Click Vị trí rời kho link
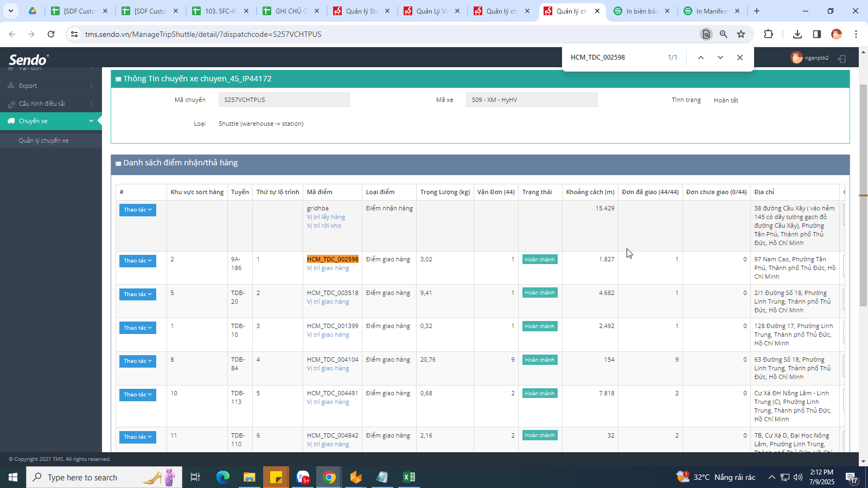The width and height of the screenshot is (868, 488). pyautogui.click(x=324, y=226)
